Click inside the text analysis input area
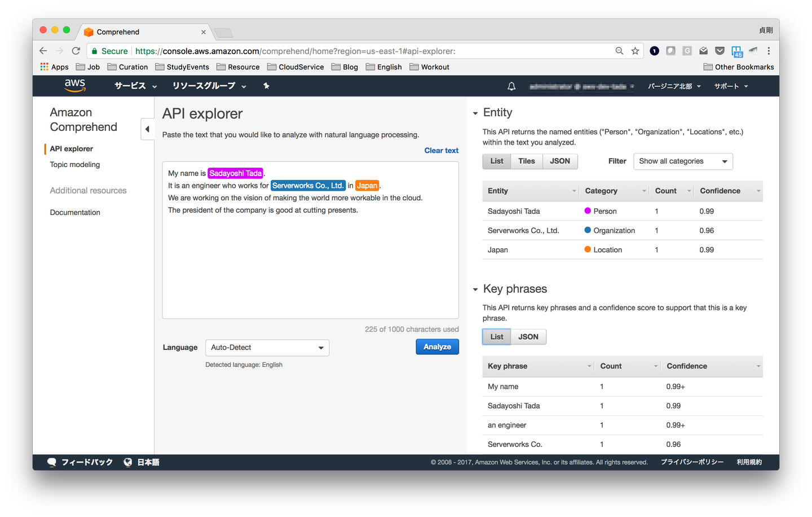The width and height of the screenshot is (812, 517). [x=311, y=240]
